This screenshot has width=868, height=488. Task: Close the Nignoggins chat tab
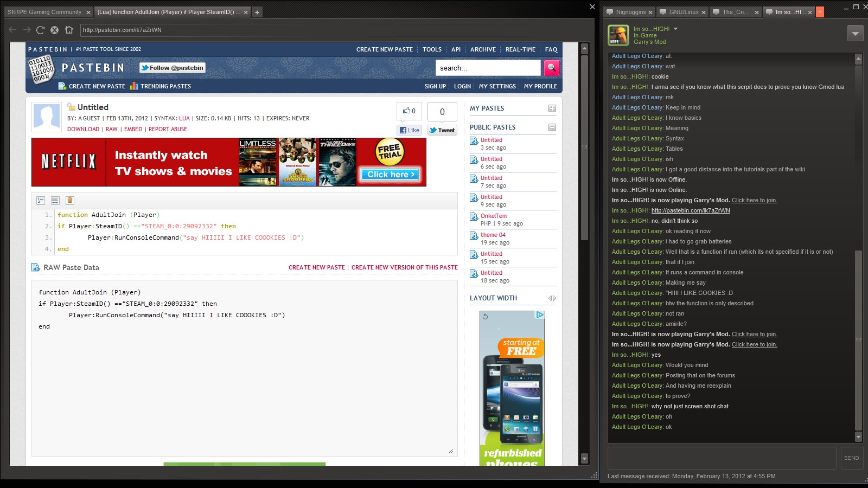click(x=650, y=12)
